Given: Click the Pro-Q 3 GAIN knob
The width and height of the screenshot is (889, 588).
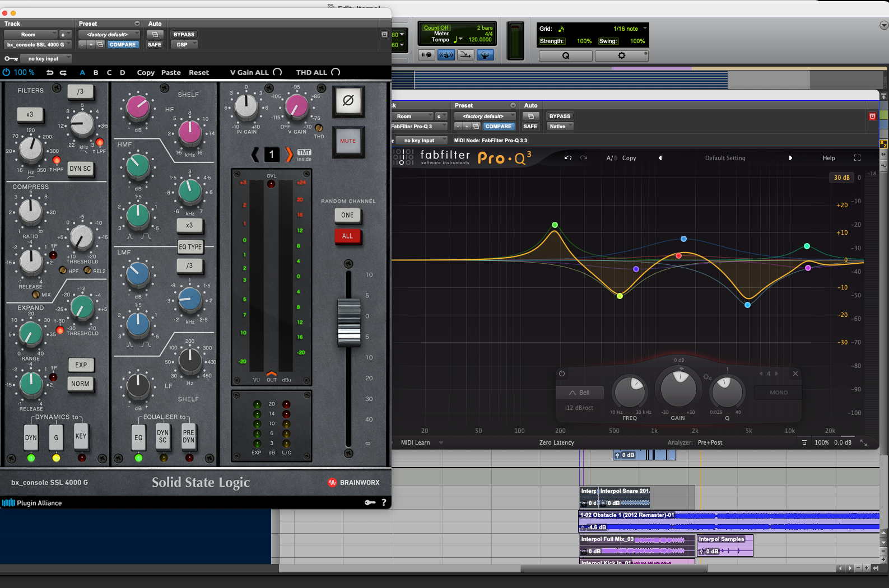Looking at the screenshot, I should (x=678, y=388).
